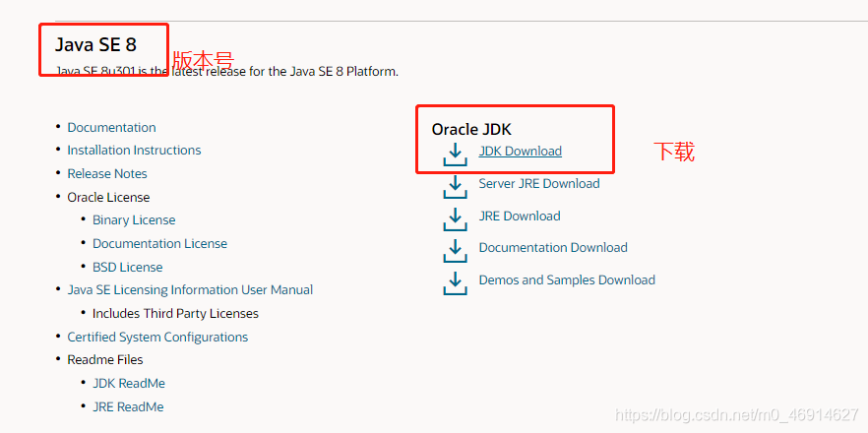Open the BSD License link
This screenshot has width=868, height=433.
click(128, 268)
